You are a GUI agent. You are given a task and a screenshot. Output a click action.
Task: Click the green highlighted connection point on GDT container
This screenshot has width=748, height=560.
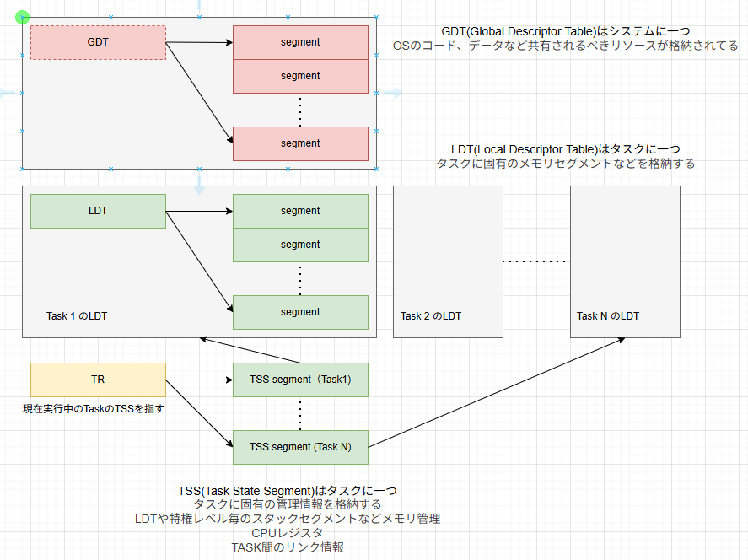point(23,17)
